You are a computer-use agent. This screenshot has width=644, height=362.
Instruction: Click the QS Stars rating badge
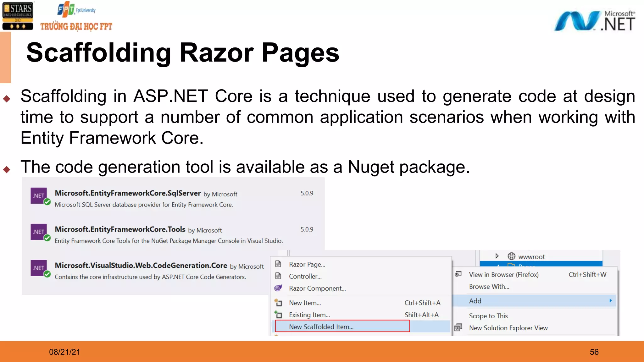coord(18,16)
